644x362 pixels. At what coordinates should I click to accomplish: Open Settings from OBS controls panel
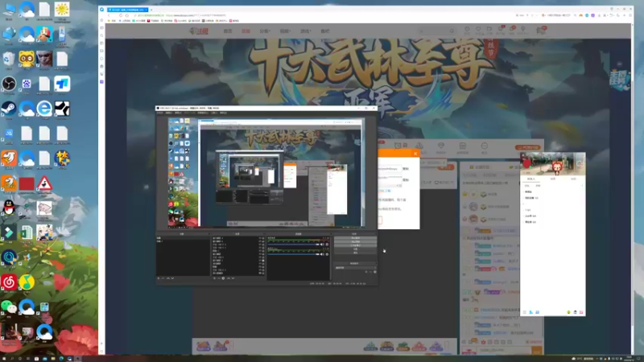355,249
